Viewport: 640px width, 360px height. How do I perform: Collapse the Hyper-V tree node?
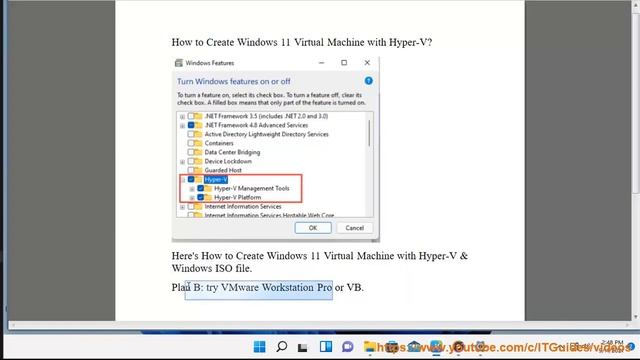tap(182, 180)
